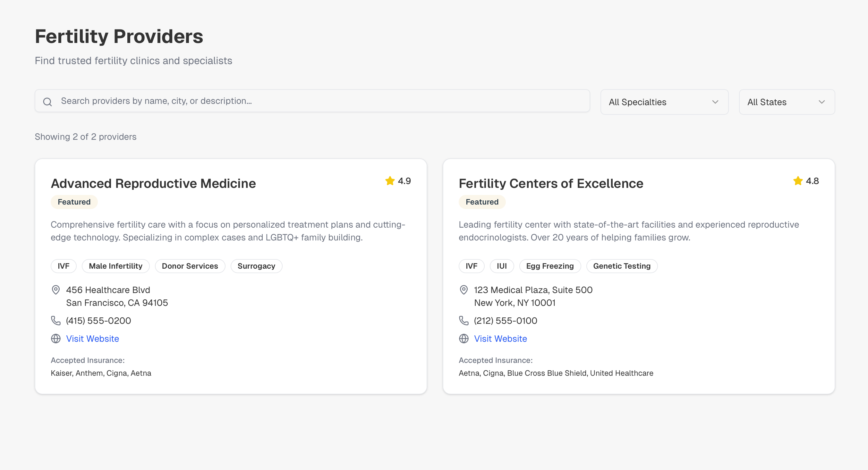Click the globe icon on the New York provider card
Viewport: 868px width, 470px height.
pos(464,338)
